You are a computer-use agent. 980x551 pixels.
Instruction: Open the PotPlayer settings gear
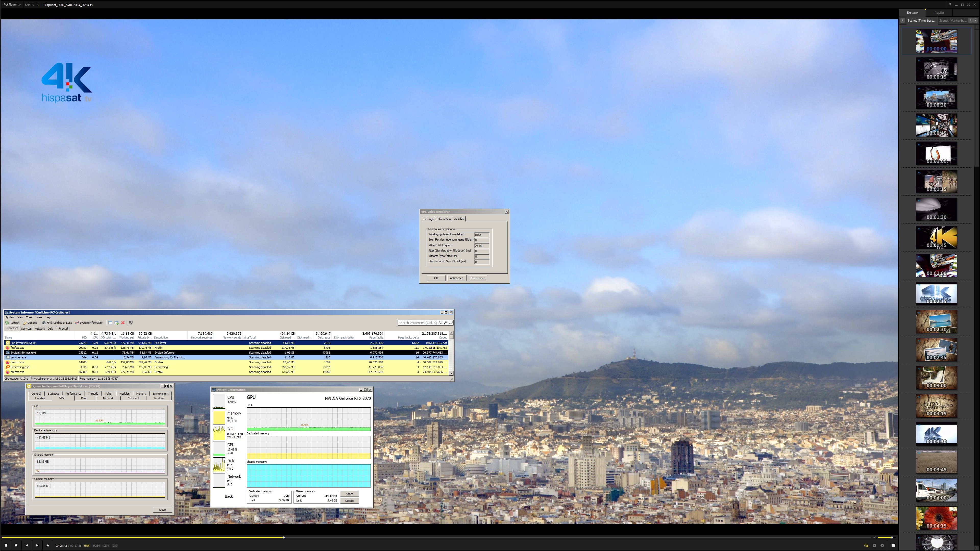(882, 545)
